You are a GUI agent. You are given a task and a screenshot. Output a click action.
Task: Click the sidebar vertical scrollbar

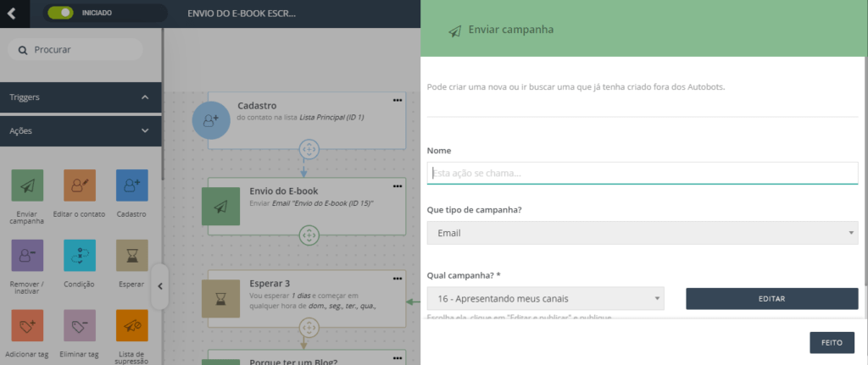point(162,104)
